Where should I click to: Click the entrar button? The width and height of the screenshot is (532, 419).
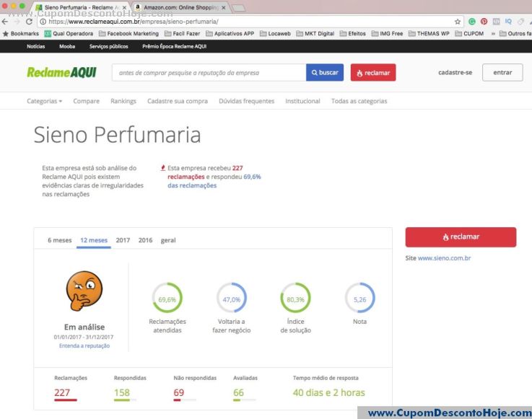tap(502, 73)
